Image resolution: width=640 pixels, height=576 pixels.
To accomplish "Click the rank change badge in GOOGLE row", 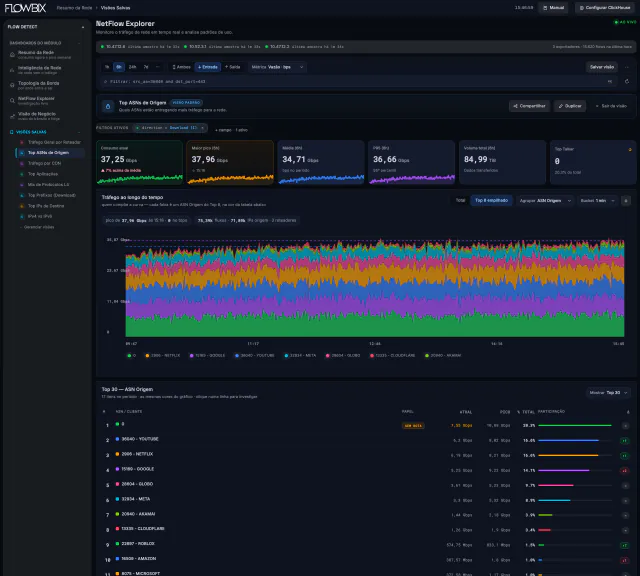I will [624, 471].
